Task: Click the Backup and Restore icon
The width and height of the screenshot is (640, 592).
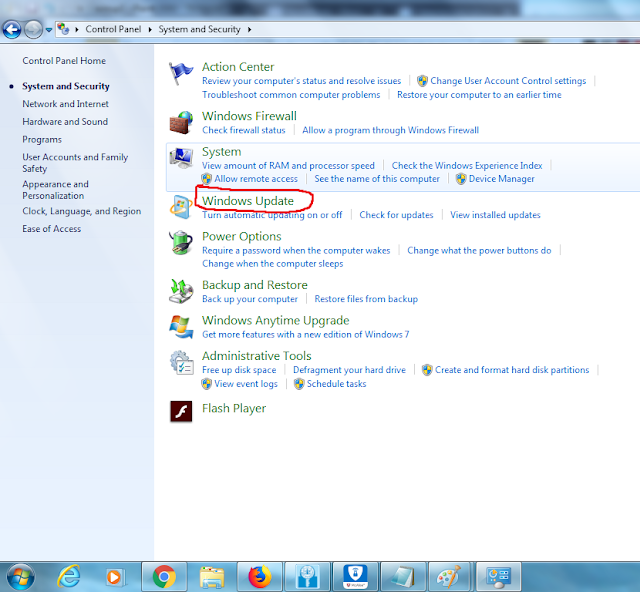Action: click(x=181, y=291)
